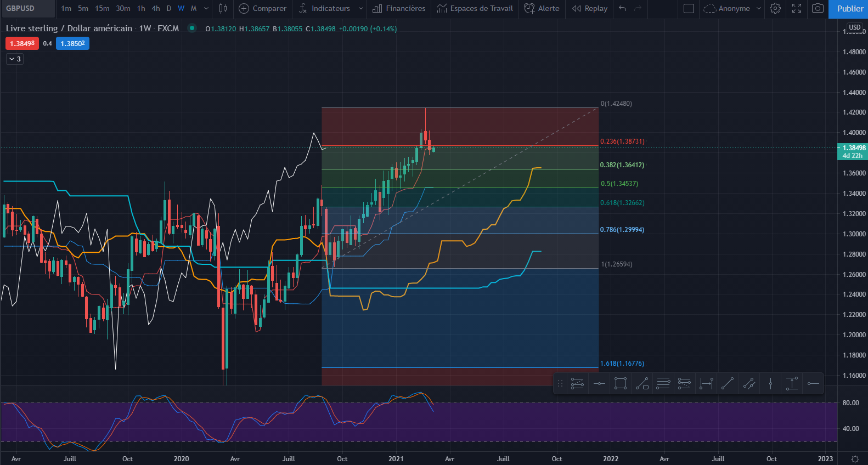
Task: Create a new Alerte
Action: (x=542, y=8)
